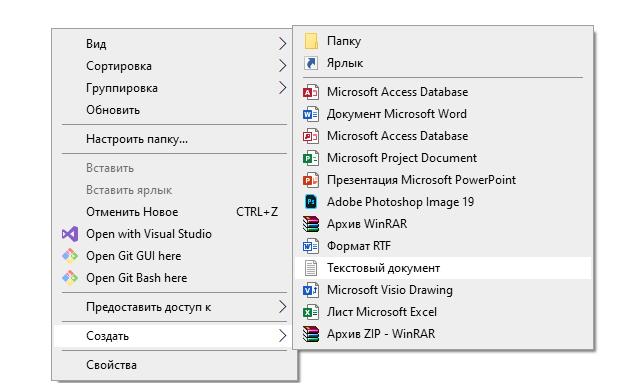Image resolution: width=631 pixels, height=383 pixels.
Task: Expand the Вид submenu arrow
Action: tap(283, 43)
